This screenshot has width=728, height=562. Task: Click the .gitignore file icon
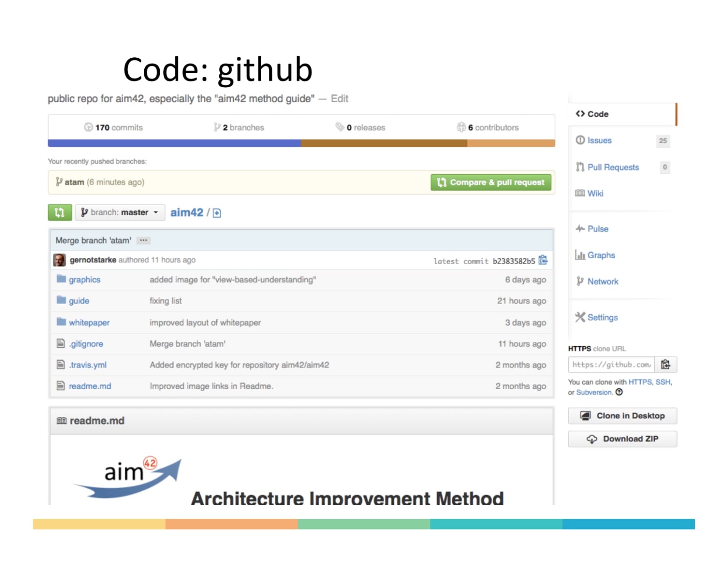(x=61, y=343)
